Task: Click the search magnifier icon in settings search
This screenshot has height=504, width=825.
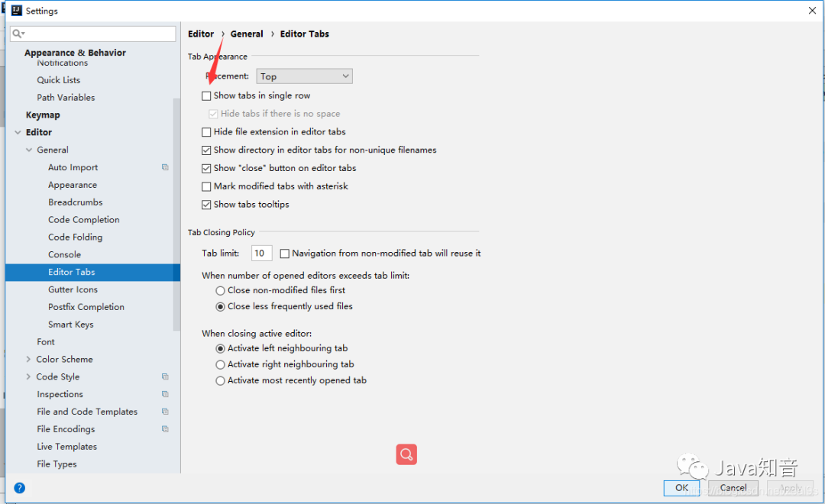Action: coord(18,34)
